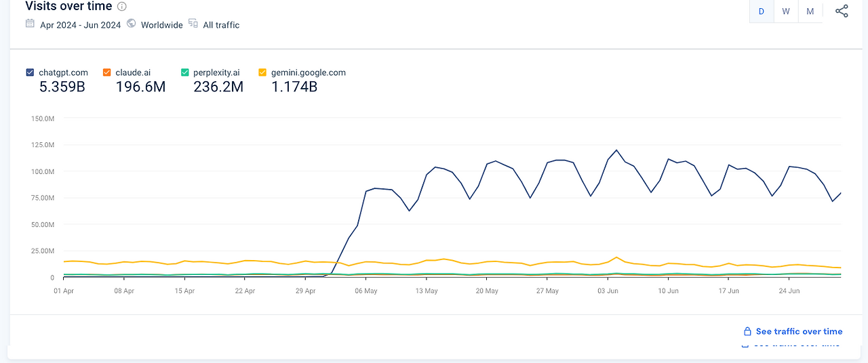Click the Apr 2024 - Jun 2024 date range
Viewport: 868px width, 363px height.
80,25
